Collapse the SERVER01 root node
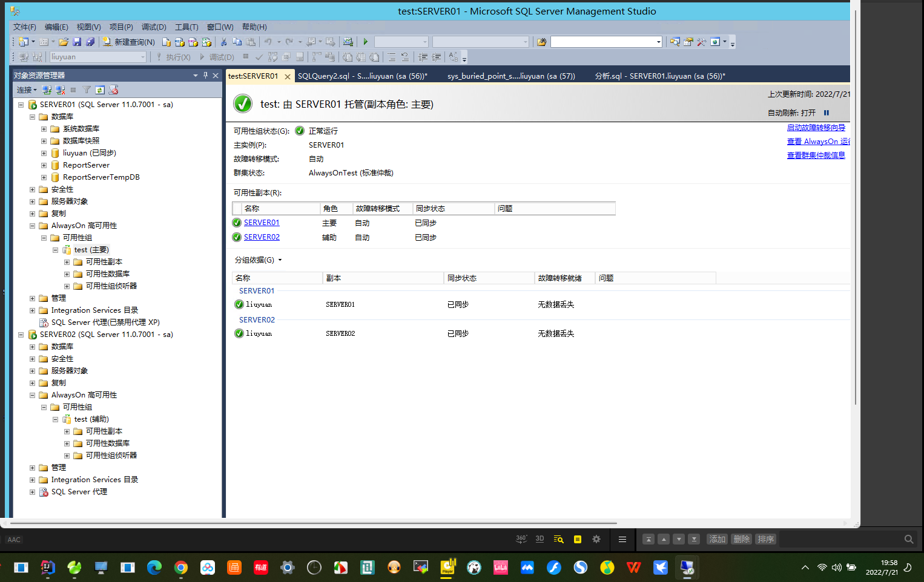Screen dimensions: 924x582 tap(21, 105)
